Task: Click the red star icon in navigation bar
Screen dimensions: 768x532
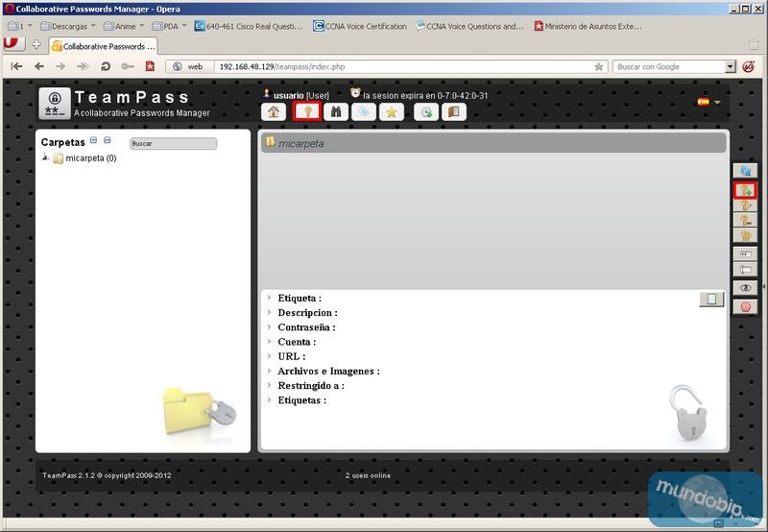Action: click(x=150, y=66)
